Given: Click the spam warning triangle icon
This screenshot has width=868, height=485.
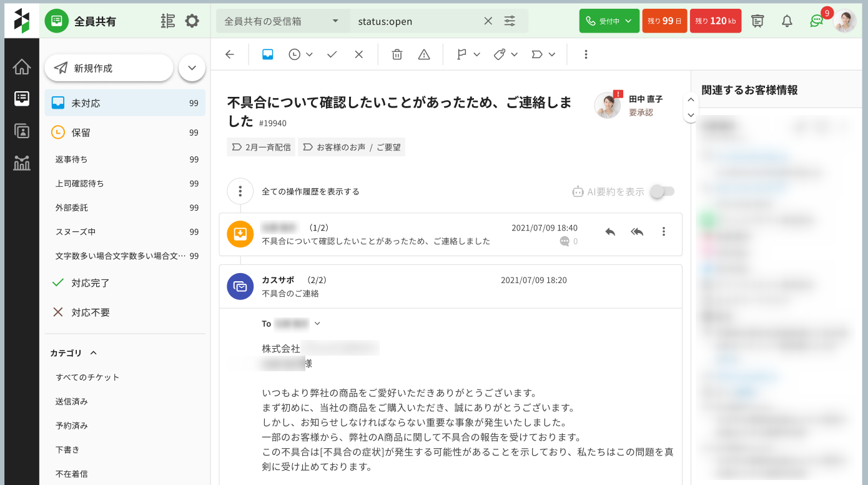Looking at the screenshot, I should [x=424, y=54].
